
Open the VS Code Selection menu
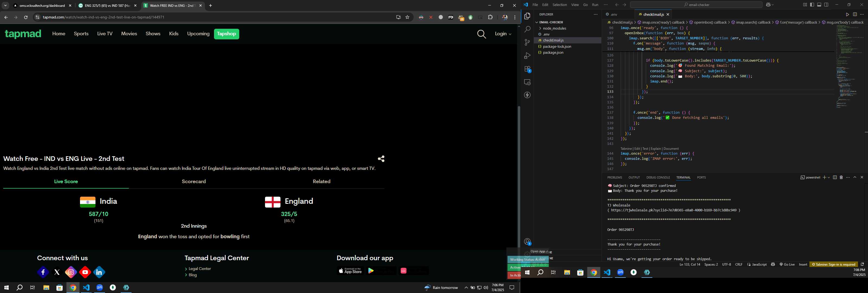(x=559, y=5)
